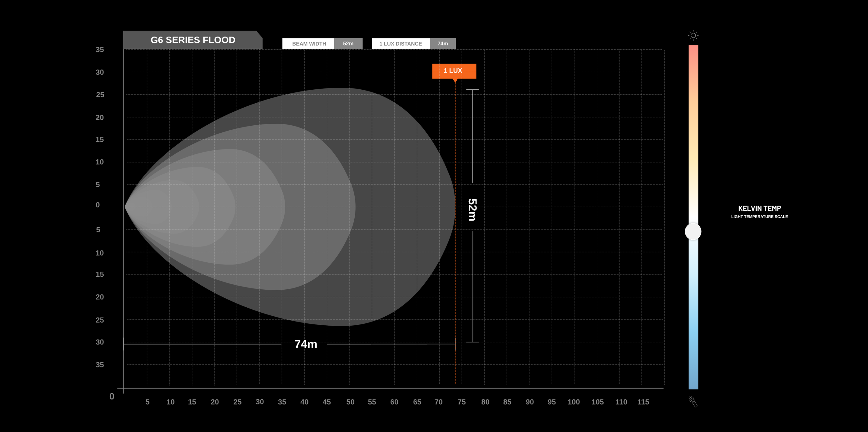Click the BEAM WIDTH label
This screenshot has height=432, width=868.
(x=309, y=43)
